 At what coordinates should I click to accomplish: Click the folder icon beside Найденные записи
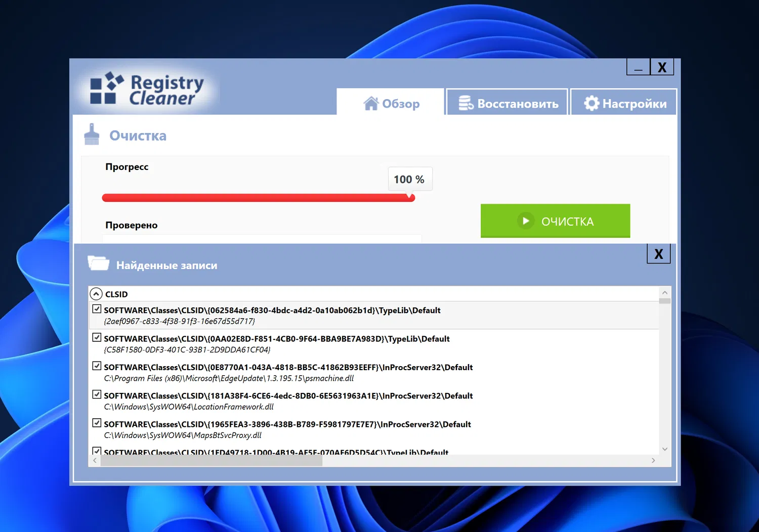pos(98,263)
